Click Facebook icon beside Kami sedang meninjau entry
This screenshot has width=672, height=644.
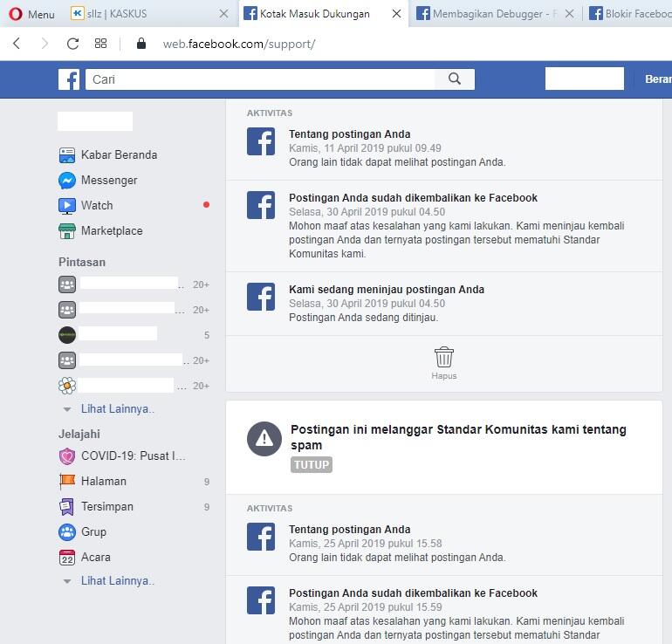click(x=261, y=297)
